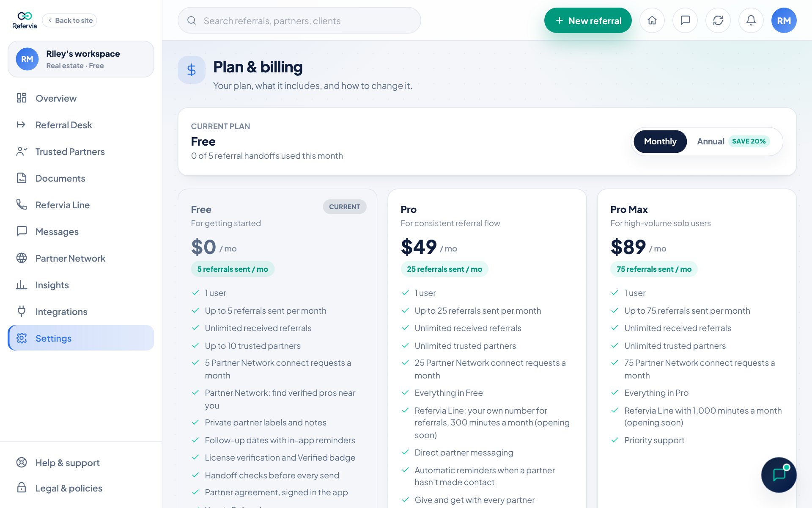Switch billing to Monthly
The image size is (812, 508).
coord(660,141)
